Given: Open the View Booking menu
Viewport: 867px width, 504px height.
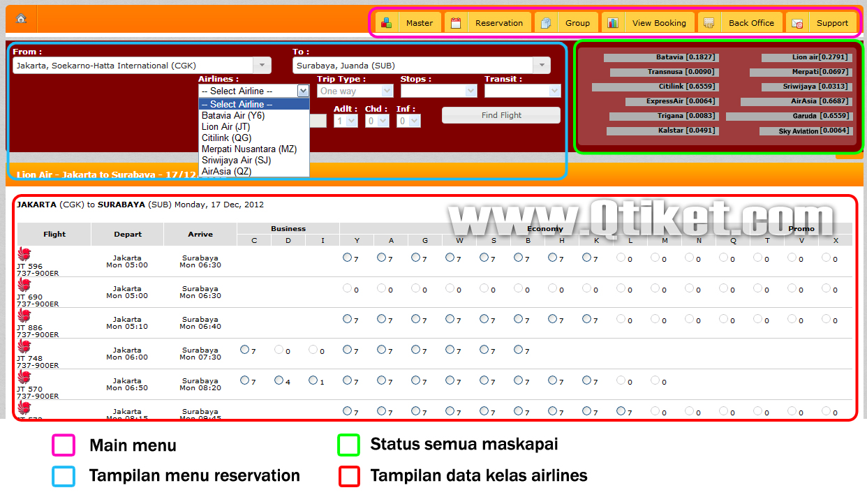Looking at the screenshot, I should (x=648, y=22).
